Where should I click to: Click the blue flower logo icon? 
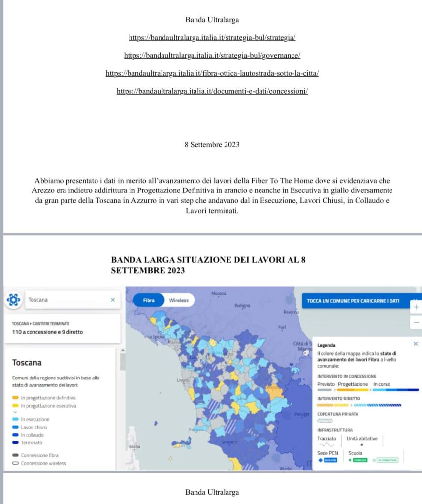tap(13, 300)
